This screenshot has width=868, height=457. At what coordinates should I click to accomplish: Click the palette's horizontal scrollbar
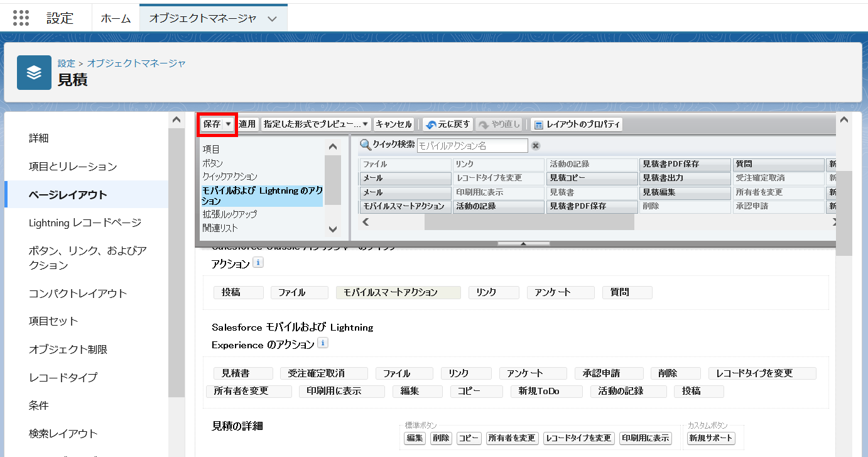pos(529,222)
